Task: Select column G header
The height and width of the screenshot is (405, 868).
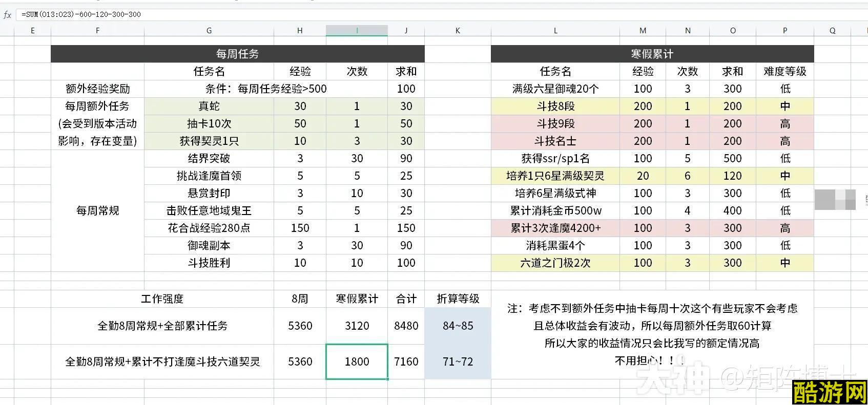Action: pyautogui.click(x=209, y=31)
